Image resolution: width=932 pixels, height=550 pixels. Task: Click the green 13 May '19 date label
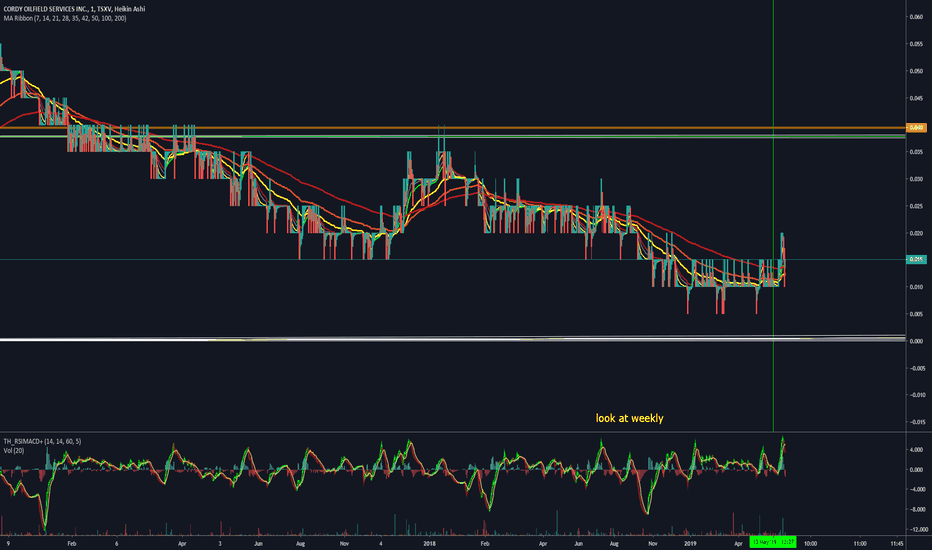coord(773,542)
